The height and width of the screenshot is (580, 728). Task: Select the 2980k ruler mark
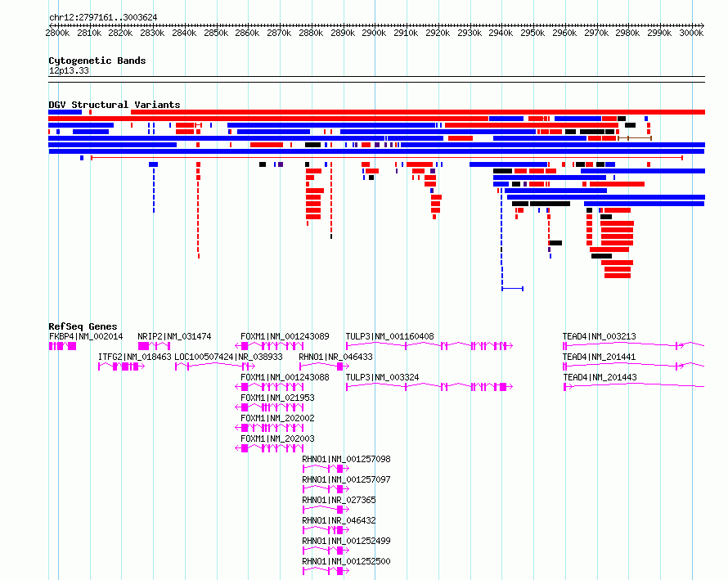(x=627, y=33)
